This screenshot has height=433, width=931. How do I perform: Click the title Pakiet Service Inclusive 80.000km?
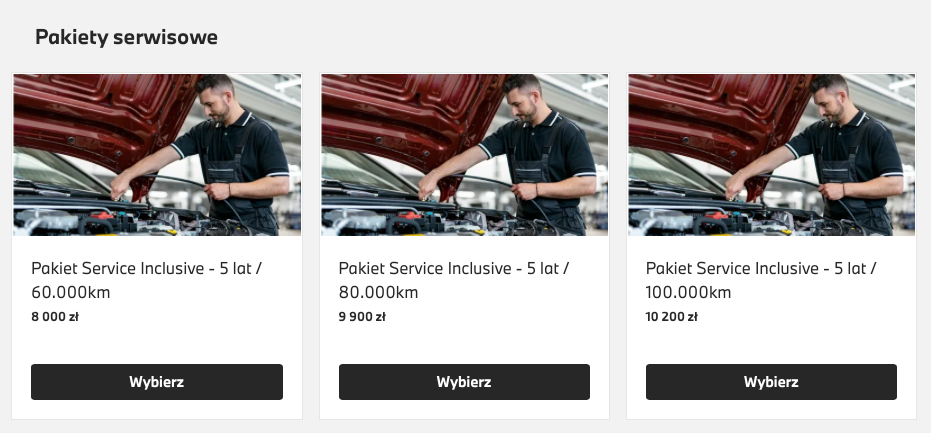454,280
